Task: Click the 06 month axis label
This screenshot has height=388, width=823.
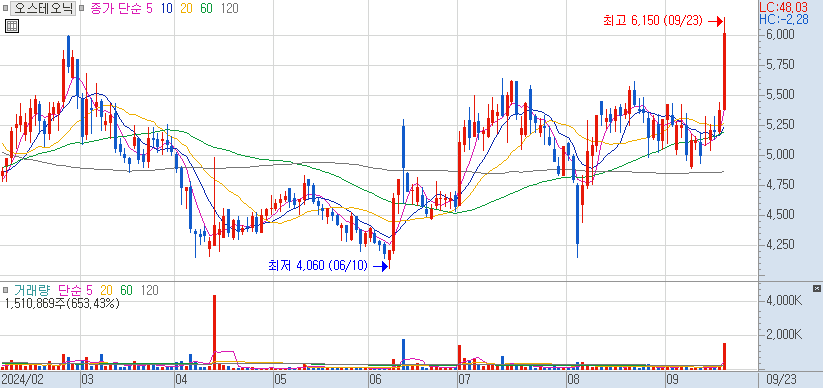Action: tap(375, 379)
